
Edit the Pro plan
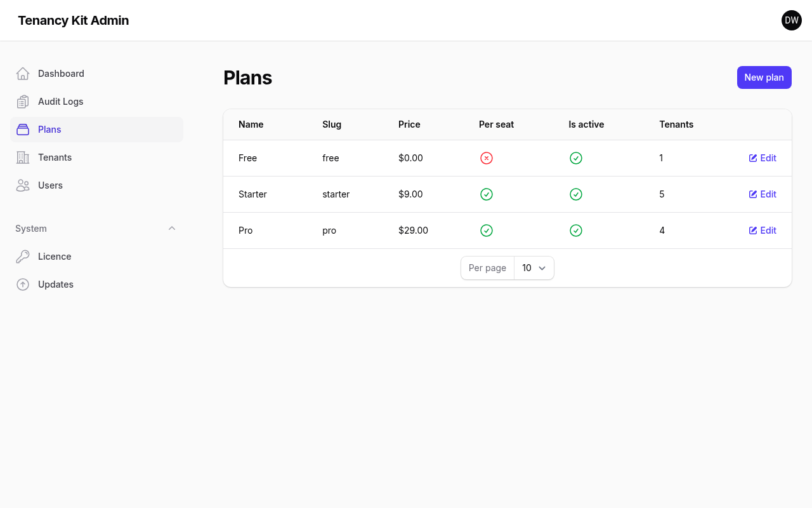tap(763, 231)
